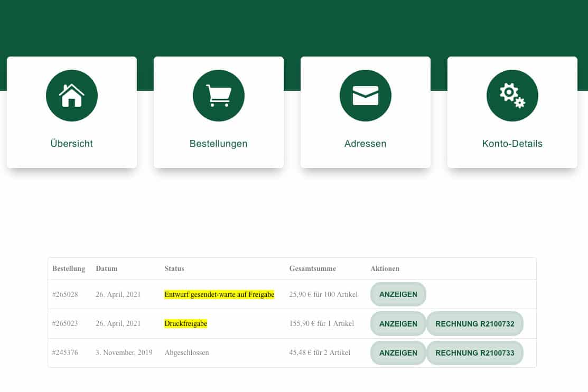The width and height of the screenshot is (588, 392).
Task: Download invoice RECHNUNG R2100733
Action: (x=474, y=353)
